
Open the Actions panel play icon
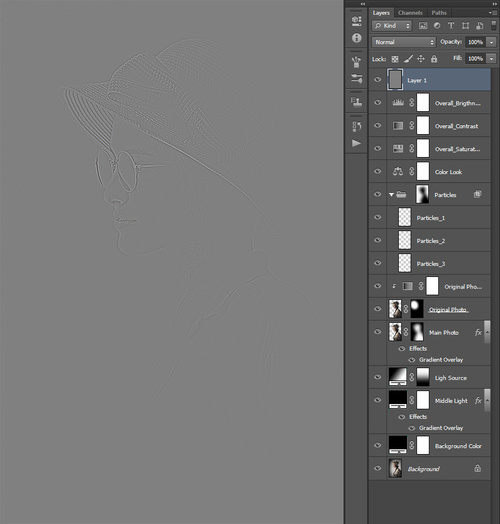356,143
